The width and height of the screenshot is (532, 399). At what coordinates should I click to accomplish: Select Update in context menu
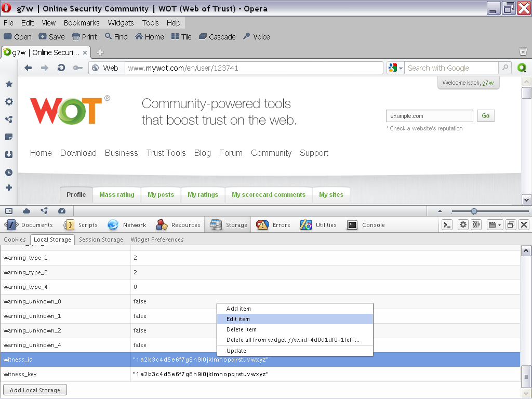tap(295, 351)
